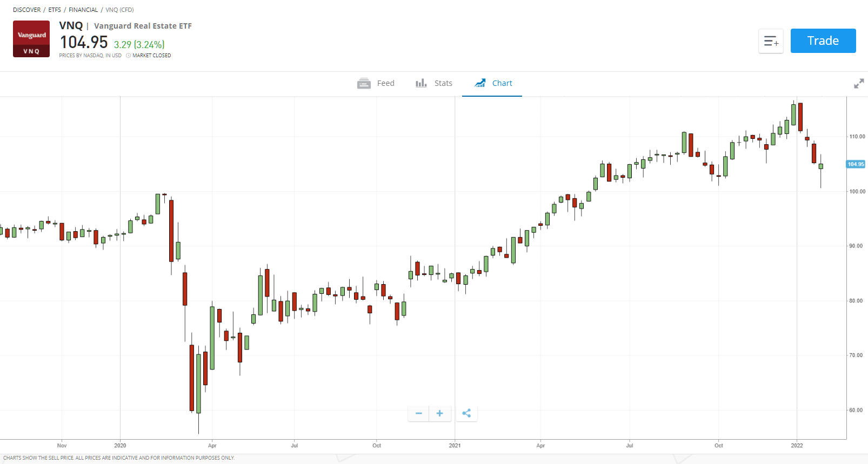Navigate to ETFS breadcrumb

click(55, 10)
